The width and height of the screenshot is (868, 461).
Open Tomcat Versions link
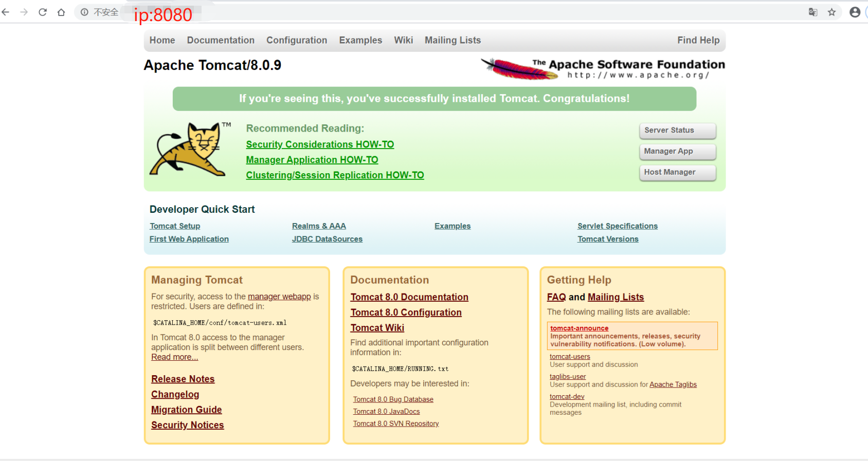(608, 239)
